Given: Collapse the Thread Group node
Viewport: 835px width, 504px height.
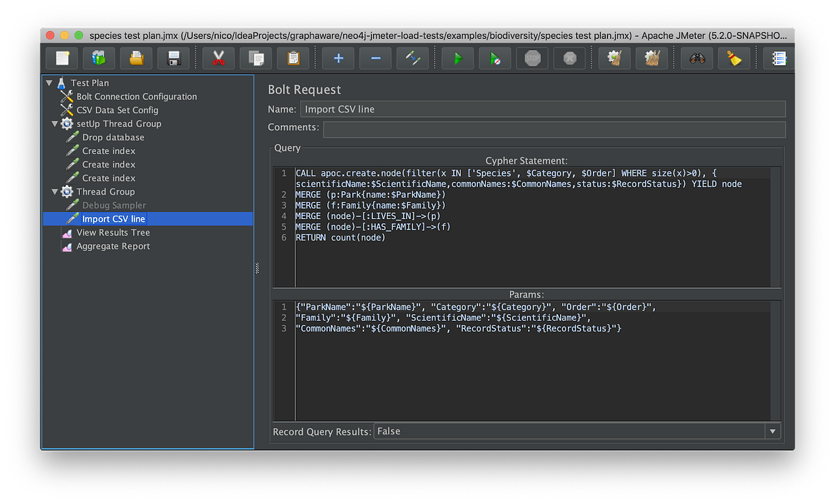Looking at the screenshot, I should click(54, 192).
